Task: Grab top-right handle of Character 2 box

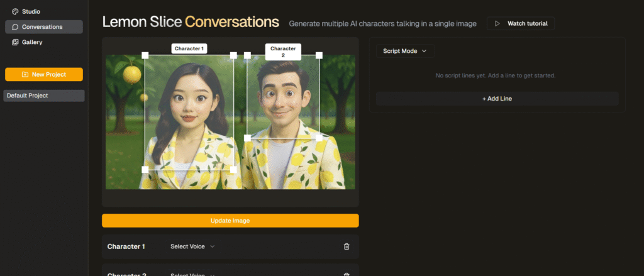Action: click(319, 55)
